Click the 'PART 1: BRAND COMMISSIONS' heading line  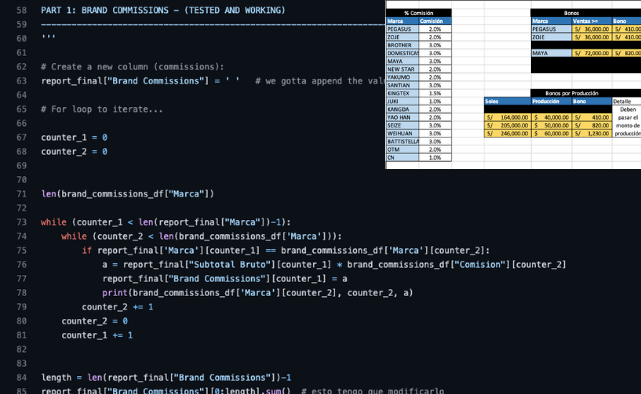click(163, 10)
